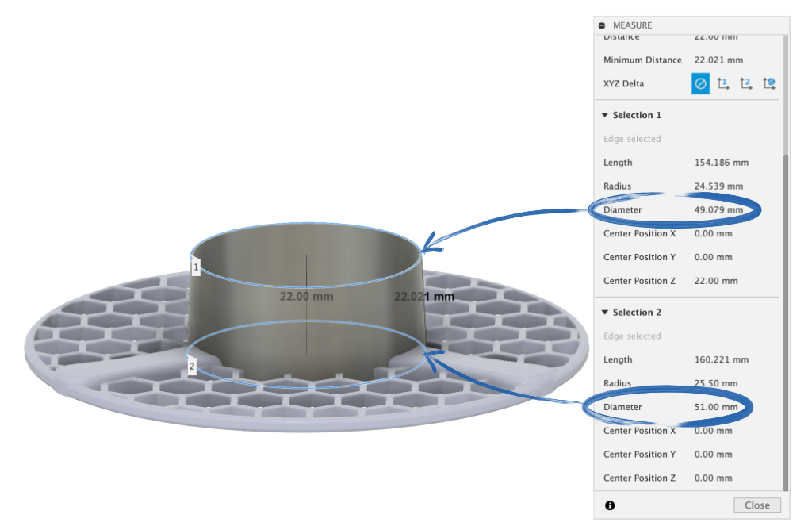This screenshot has height=530, width=812.
Task: Disable XYZ Delta display using the null icon
Action: click(x=699, y=83)
